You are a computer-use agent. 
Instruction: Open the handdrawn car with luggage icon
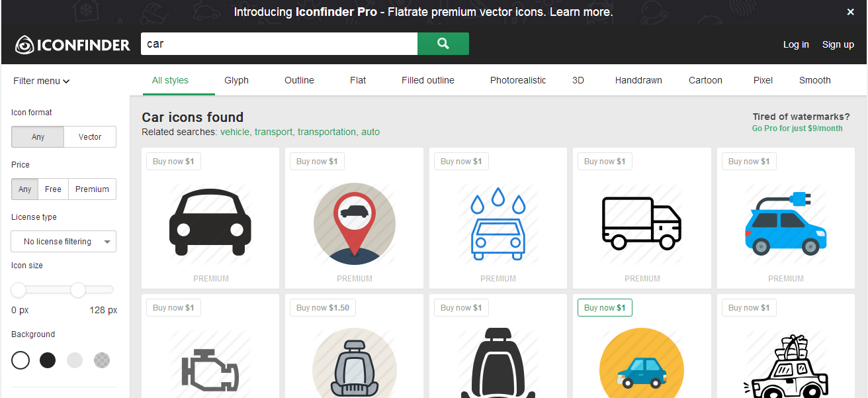(x=786, y=366)
